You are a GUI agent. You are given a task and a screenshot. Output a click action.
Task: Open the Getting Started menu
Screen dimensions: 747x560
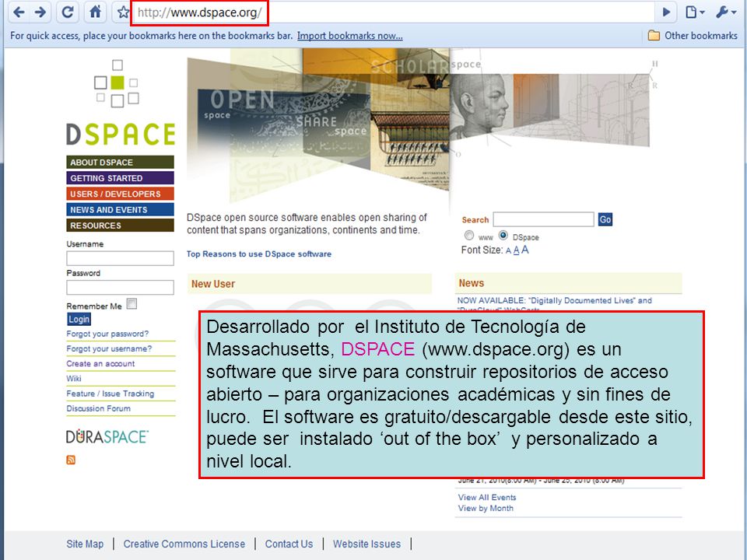click(x=120, y=178)
